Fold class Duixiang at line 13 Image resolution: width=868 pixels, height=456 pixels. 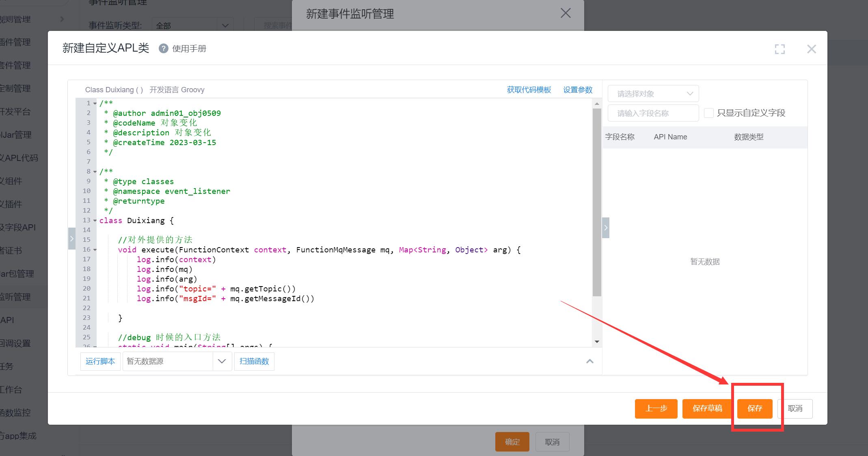click(x=95, y=221)
